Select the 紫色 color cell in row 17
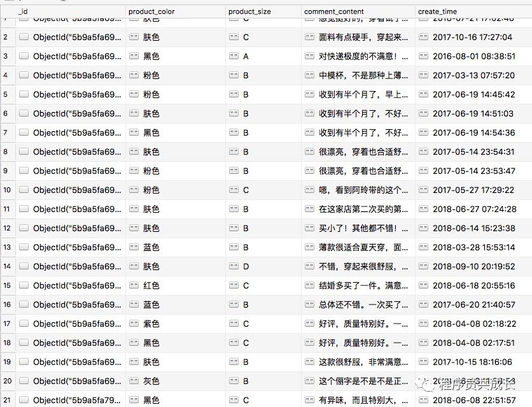The width and height of the screenshot is (532, 407). coord(176,324)
